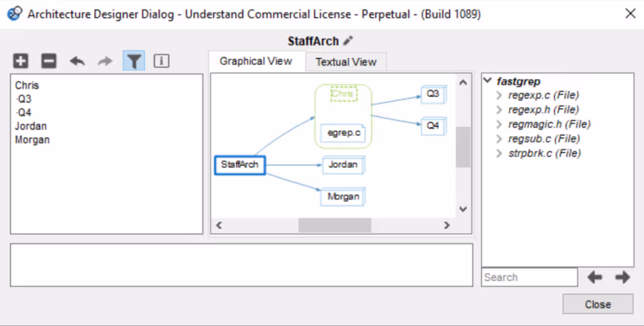644x326 pixels.
Task: Click the remove node minus icon
Action: [49, 60]
